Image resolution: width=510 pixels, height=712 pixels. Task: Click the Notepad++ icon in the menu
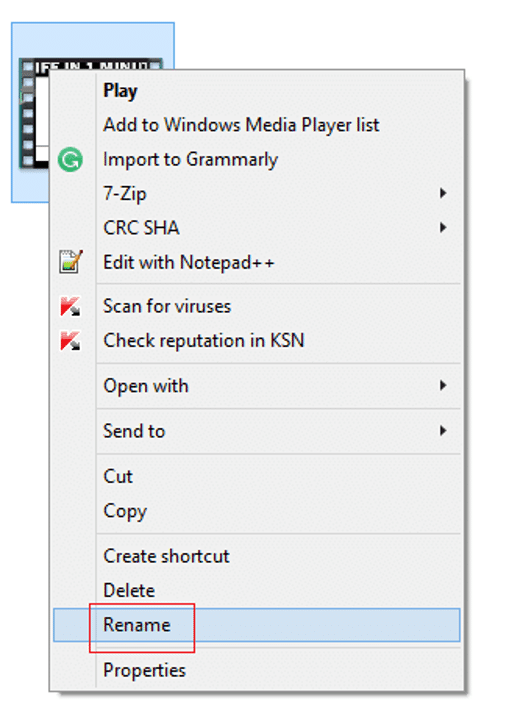[71, 262]
